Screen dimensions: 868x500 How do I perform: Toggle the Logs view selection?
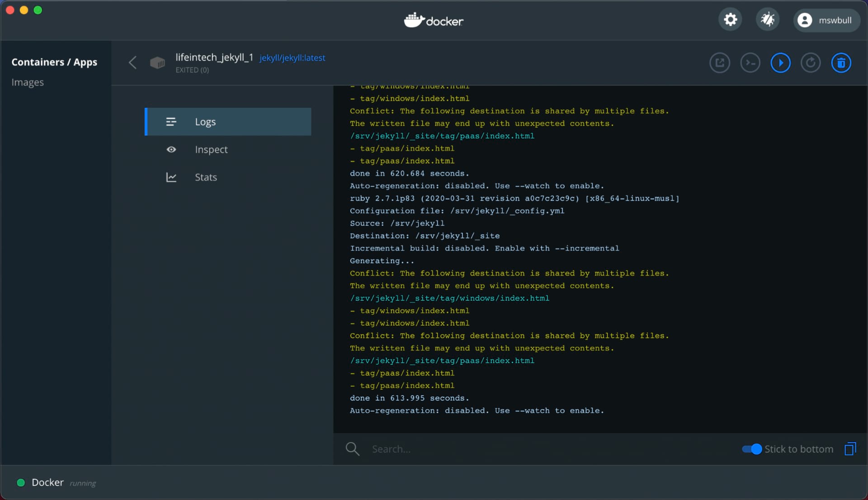point(228,121)
